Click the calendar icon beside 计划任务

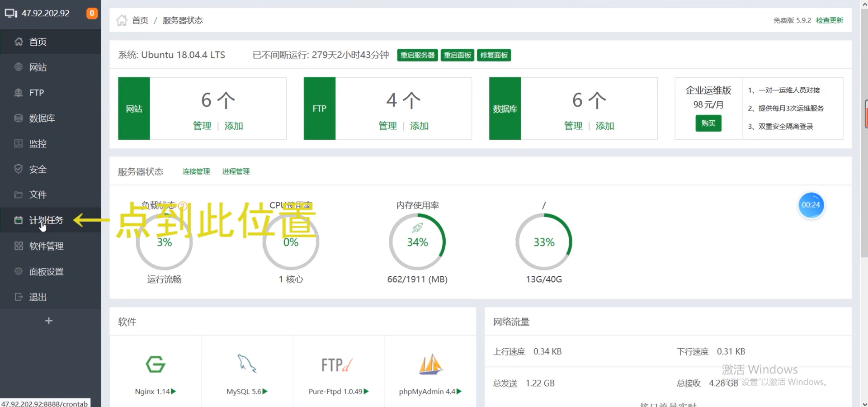click(19, 220)
